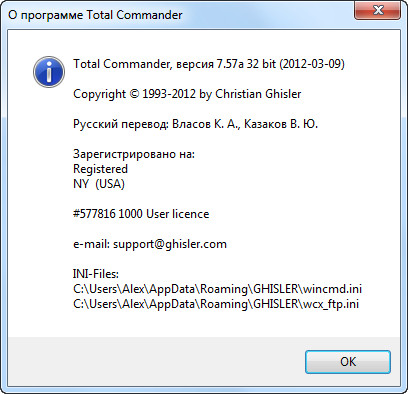
Task: Click the wcx_ftp.ini file path
Action: (x=216, y=304)
